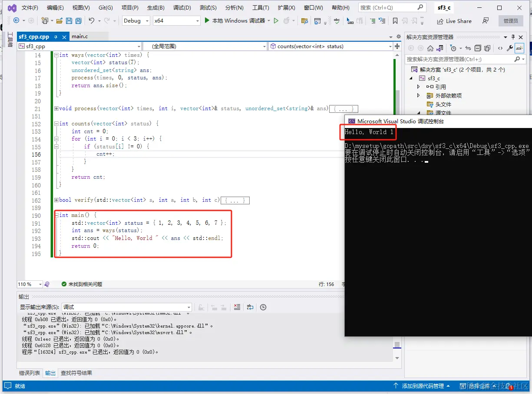Switch to the main.c editor tab
The height and width of the screenshot is (394, 532).
point(80,36)
